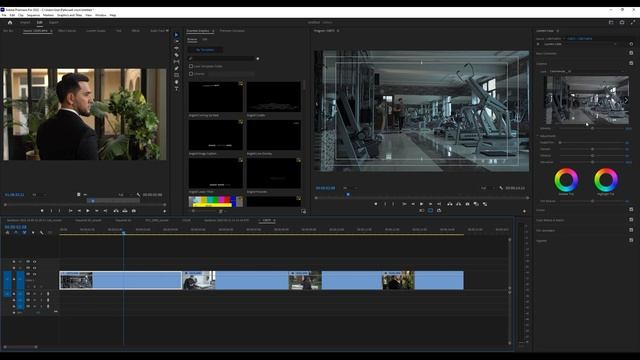
Task: Add a marker in the Program monitor
Action: coord(376,204)
